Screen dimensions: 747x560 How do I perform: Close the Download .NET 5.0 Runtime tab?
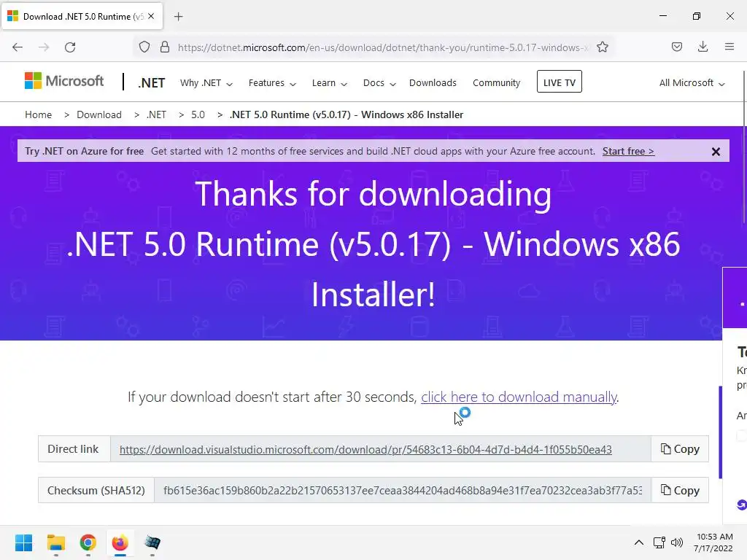[x=151, y=16]
